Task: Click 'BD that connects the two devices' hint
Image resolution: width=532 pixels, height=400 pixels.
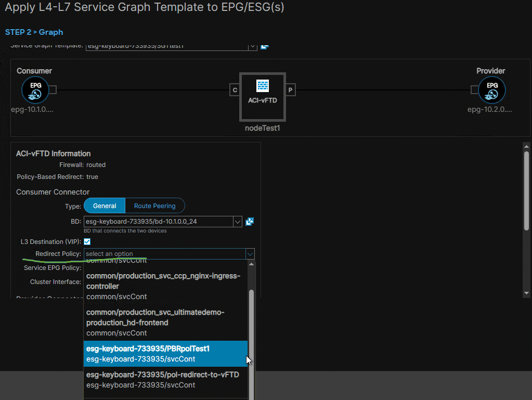Action: click(125, 231)
